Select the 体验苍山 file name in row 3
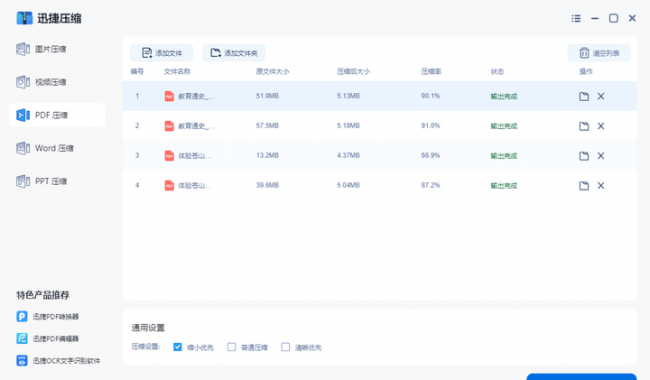The width and height of the screenshot is (650, 380). pos(194,156)
